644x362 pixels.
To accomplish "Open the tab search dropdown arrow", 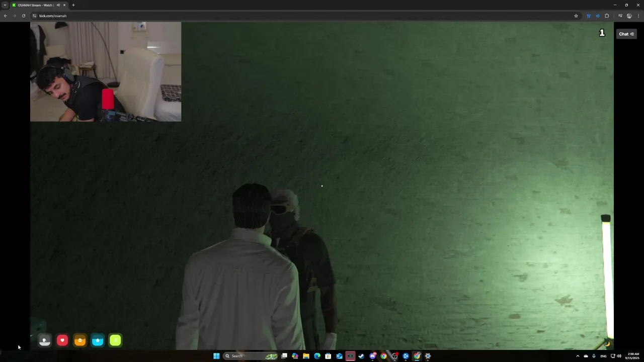I will 5,5.
